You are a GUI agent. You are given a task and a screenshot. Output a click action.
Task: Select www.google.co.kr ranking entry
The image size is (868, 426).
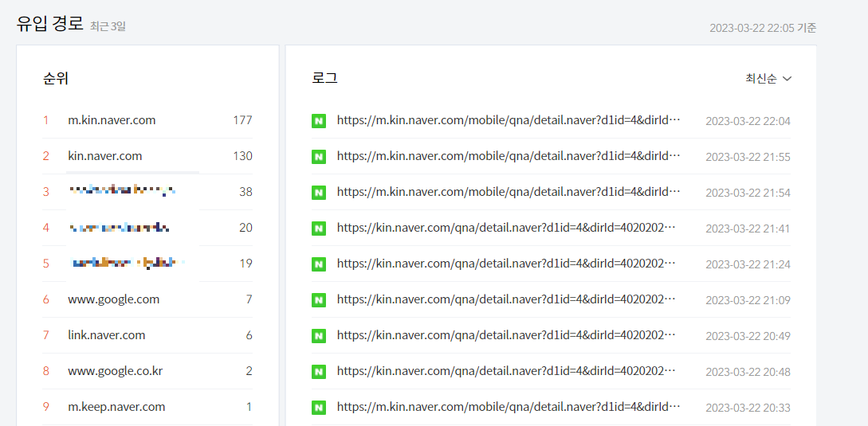pos(115,371)
